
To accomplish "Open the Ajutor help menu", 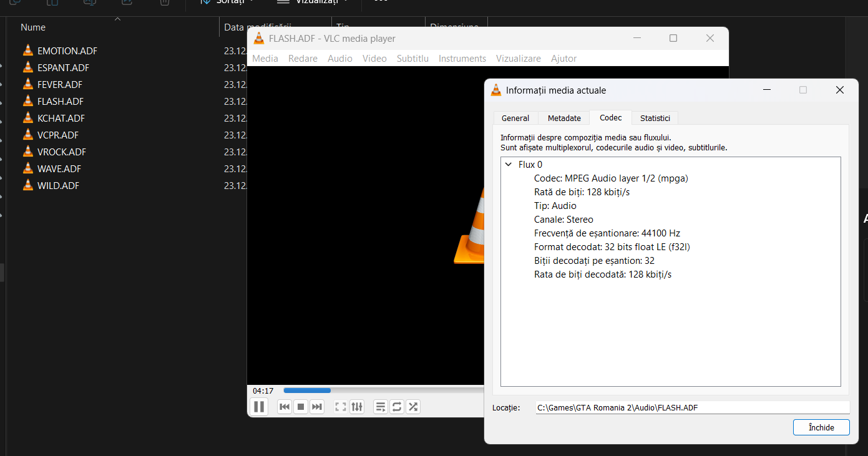I will tap(563, 58).
